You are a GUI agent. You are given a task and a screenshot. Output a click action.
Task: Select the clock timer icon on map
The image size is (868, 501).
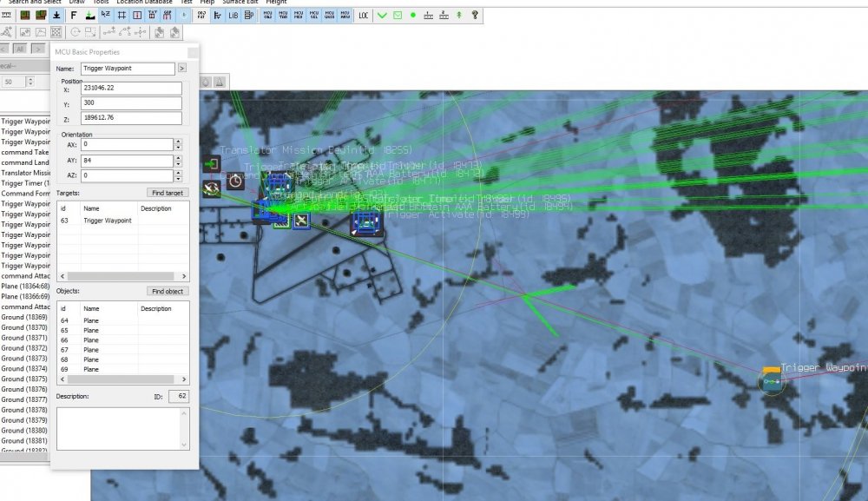pos(235,181)
